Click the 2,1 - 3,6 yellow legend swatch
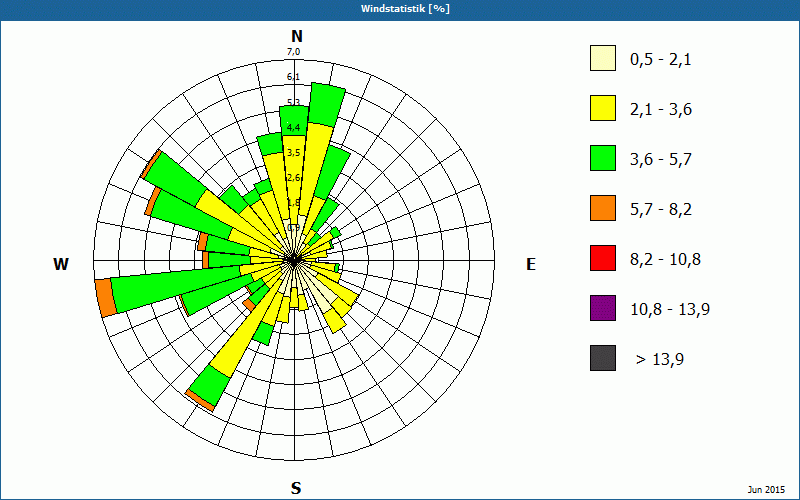 coord(603,108)
